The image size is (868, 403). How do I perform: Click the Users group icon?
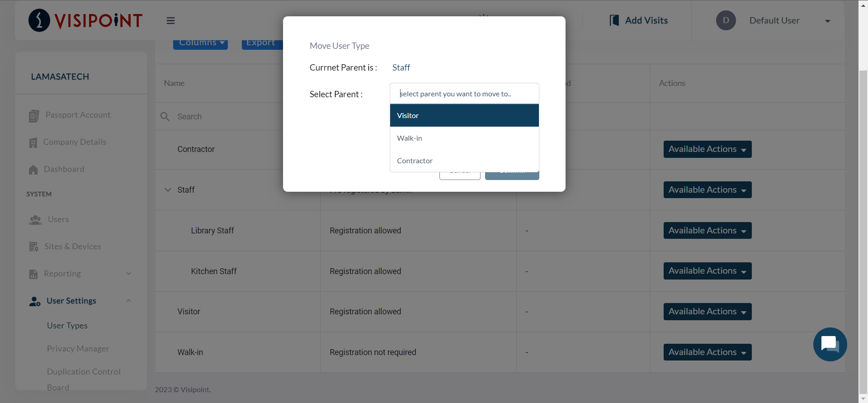pyautogui.click(x=35, y=220)
